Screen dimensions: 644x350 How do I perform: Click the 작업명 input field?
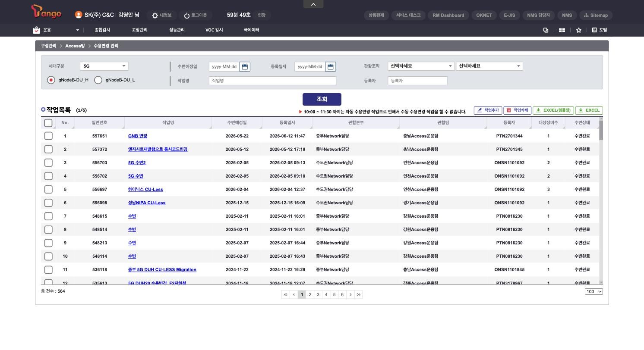click(x=272, y=81)
